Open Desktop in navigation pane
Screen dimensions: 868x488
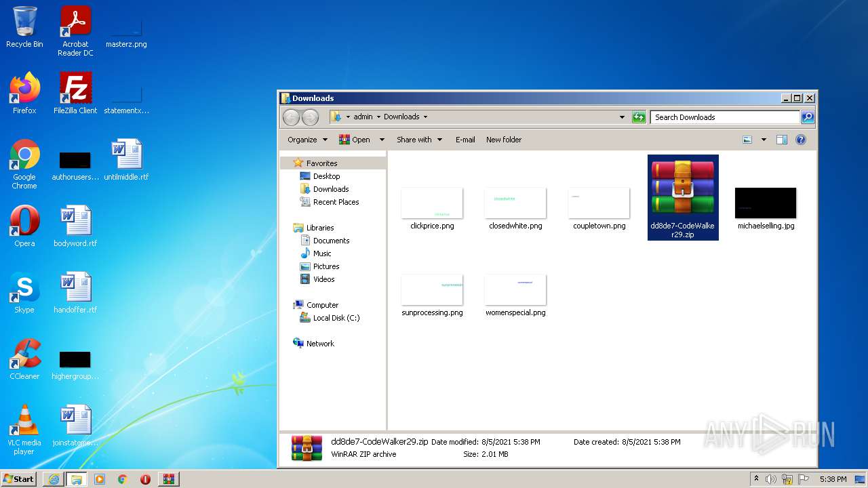[x=326, y=176]
